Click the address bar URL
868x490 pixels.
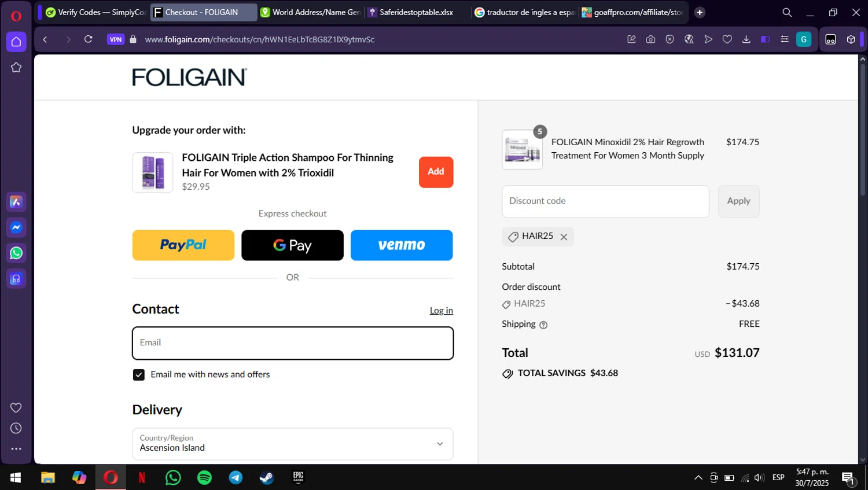[260, 39]
